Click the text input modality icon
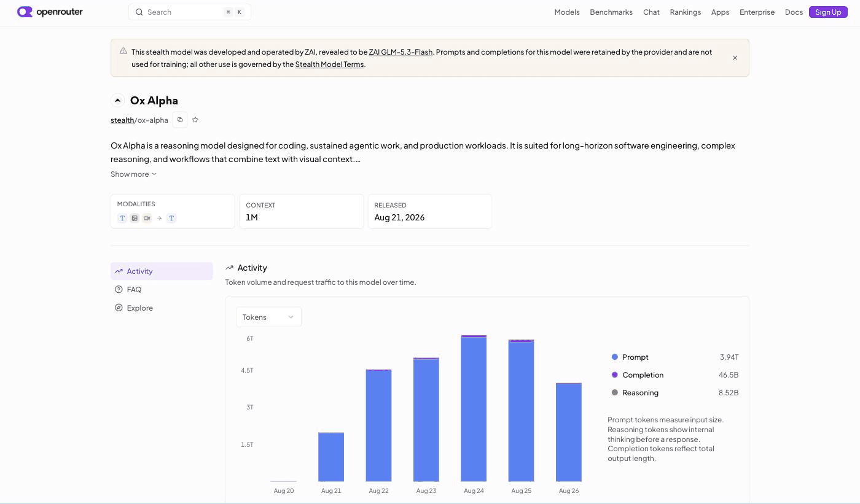The width and height of the screenshot is (860, 504). pyautogui.click(x=122, y=218)
